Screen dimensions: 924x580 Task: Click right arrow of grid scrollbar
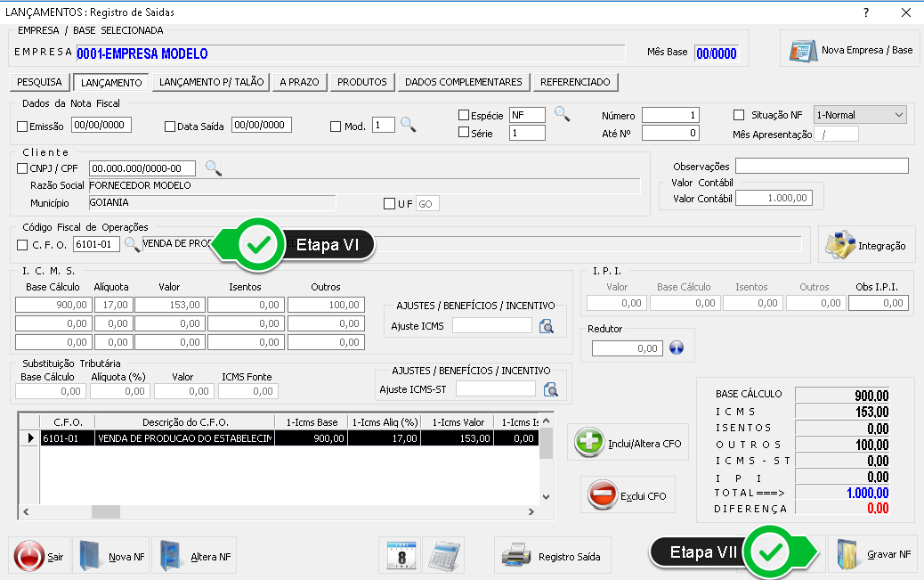[x=531, y=512]
